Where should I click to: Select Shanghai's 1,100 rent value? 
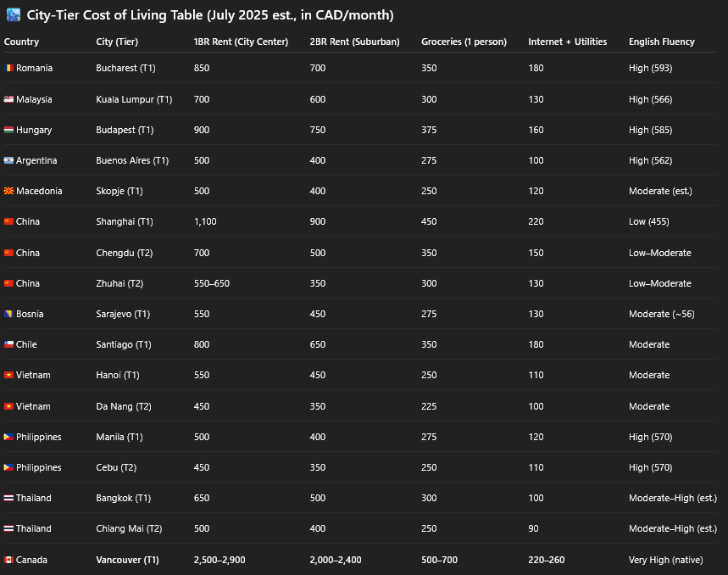click(x=205, y=221)
